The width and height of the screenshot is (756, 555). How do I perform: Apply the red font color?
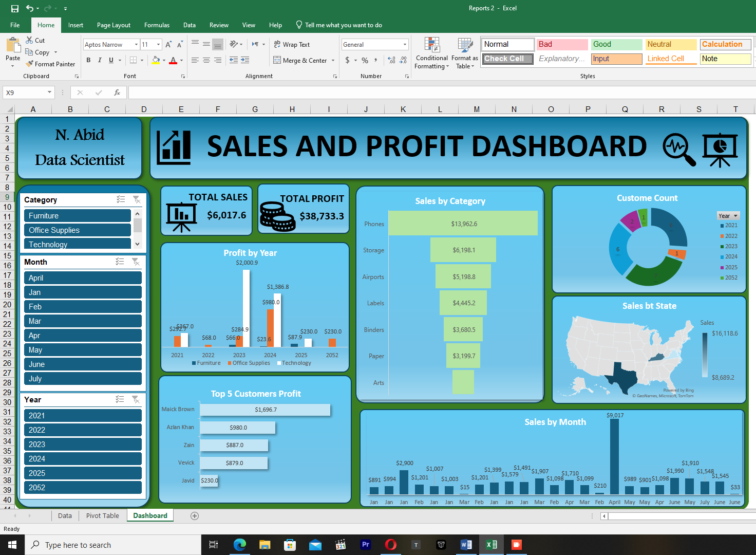tap(173, 60)
